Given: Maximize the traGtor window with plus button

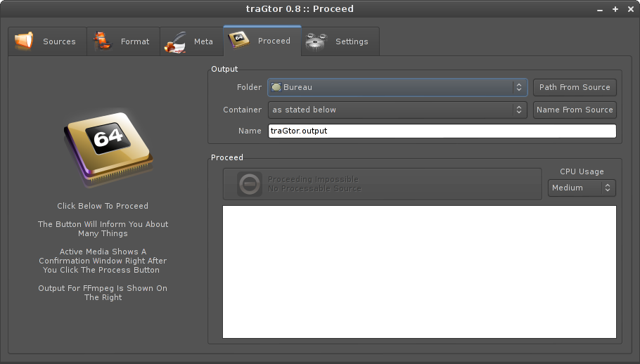Looking at the screenshot, I should click(x=615, y=9).
